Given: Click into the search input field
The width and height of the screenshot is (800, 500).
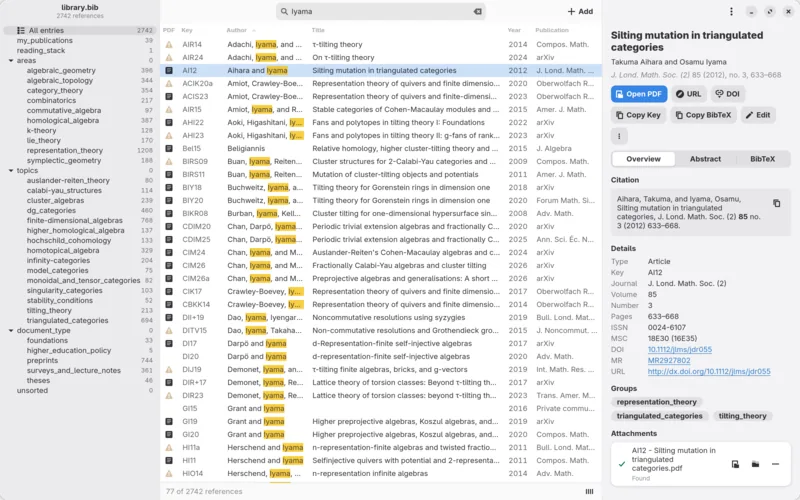Looking at the screenshot, I should [x=381, y=11].
